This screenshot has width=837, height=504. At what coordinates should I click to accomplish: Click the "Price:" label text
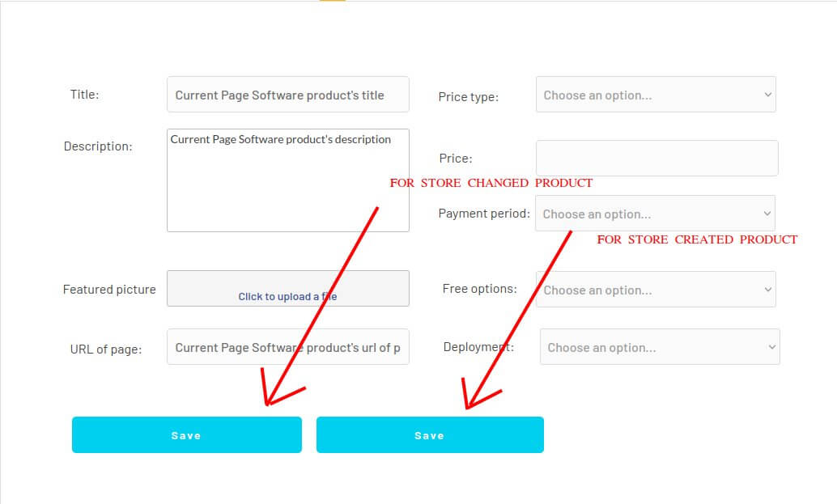pos(456,159)
